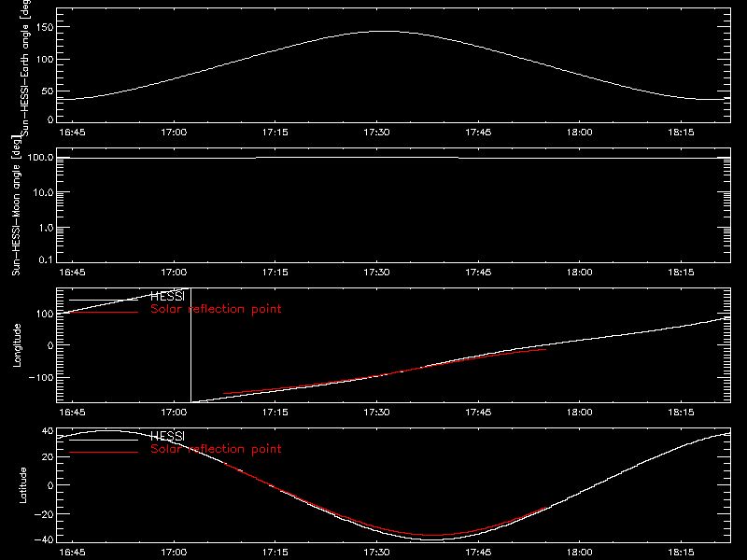The image size is (747, 560).
Task: Click the 50 tick label on the Earth angle plot
Action: 48,91
